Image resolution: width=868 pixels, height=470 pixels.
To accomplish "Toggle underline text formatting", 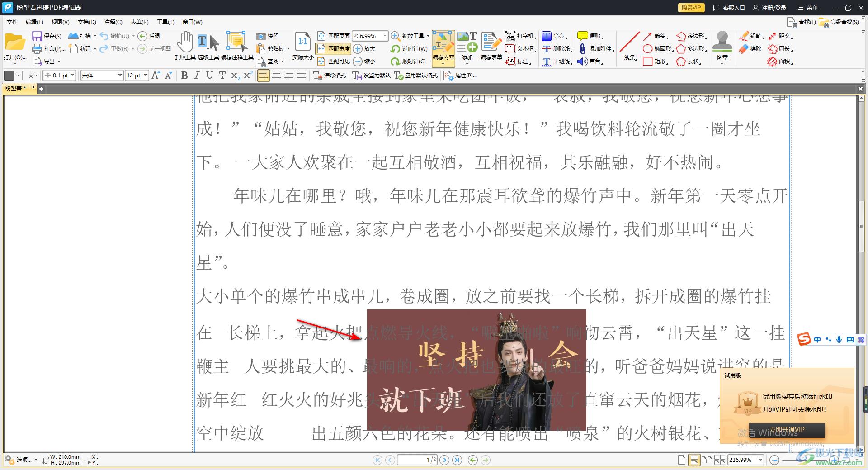I will click(209, 76).
